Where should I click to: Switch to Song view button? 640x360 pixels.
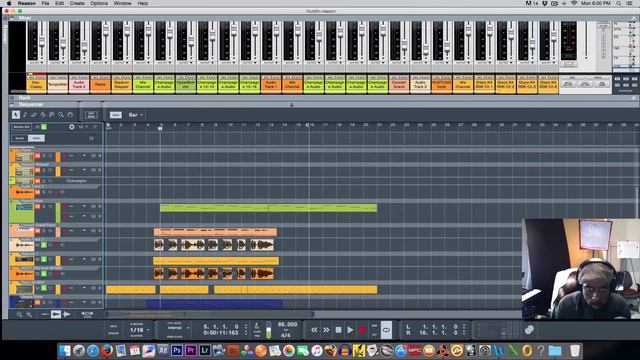coord(36,138)
